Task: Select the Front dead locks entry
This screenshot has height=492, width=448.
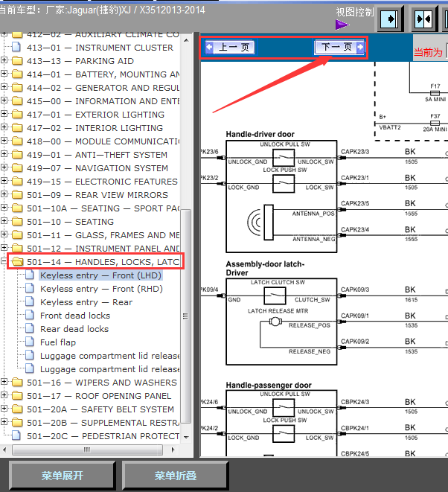Action: click(x=74, y=316)
